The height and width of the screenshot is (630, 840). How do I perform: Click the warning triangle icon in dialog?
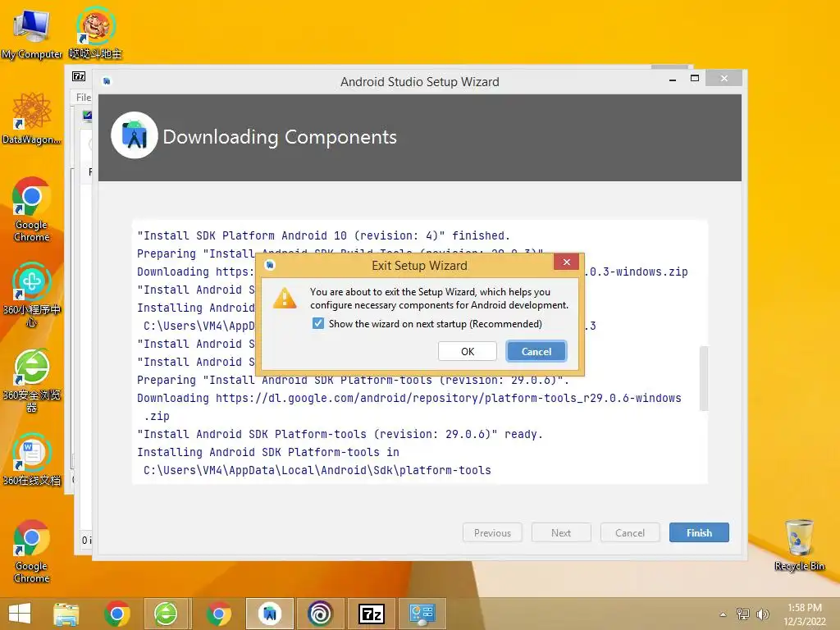(x=285, y=299)
